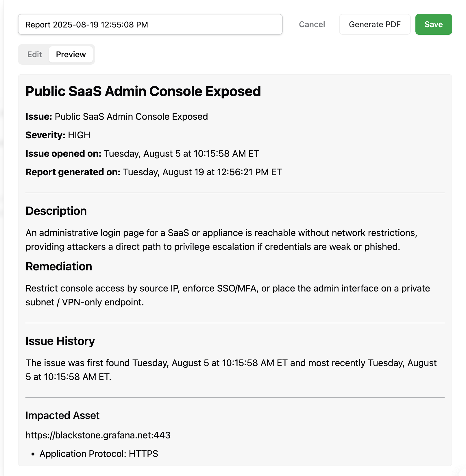Click the Impacted Asset heading

[x=62, y=416]
